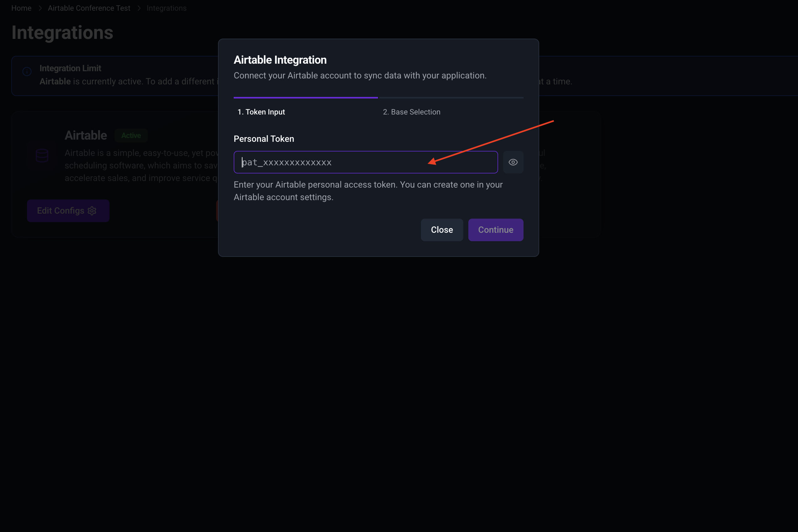Toggle token visibility with the eye icon
Viewport: 798px width, 532px height.
[513, 162]
